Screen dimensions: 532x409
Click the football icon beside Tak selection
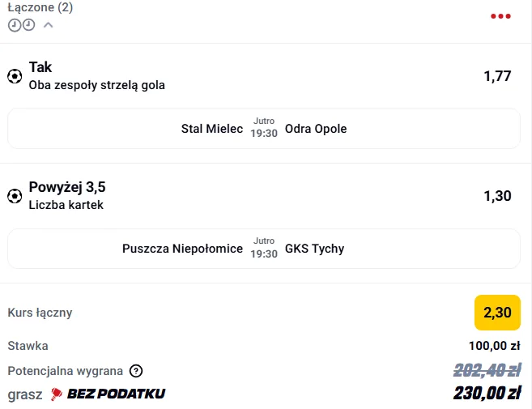(15, 76)
